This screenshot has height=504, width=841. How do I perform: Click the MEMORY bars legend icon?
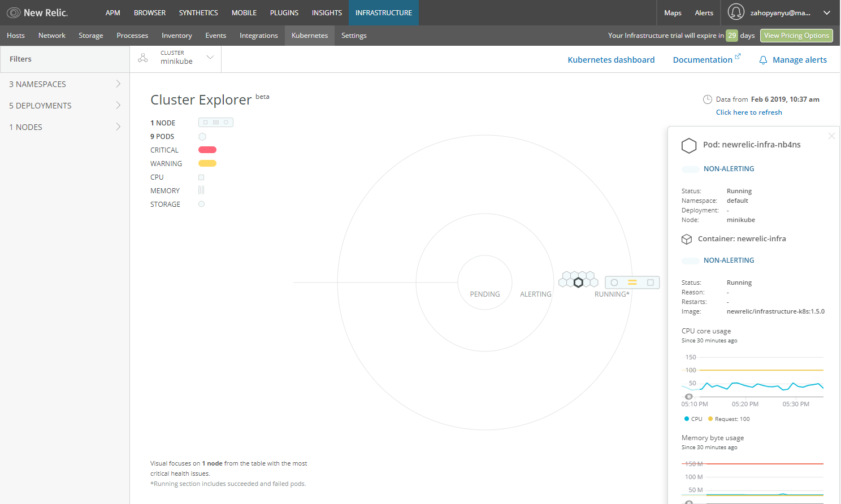coord(201,190)
